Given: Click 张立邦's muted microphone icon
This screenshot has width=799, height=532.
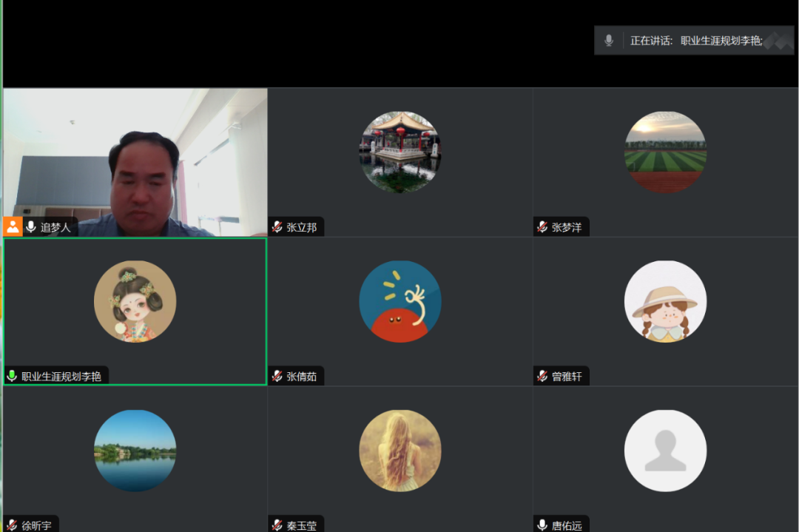Looking at the screenshot, I should [x=277, y=227].
